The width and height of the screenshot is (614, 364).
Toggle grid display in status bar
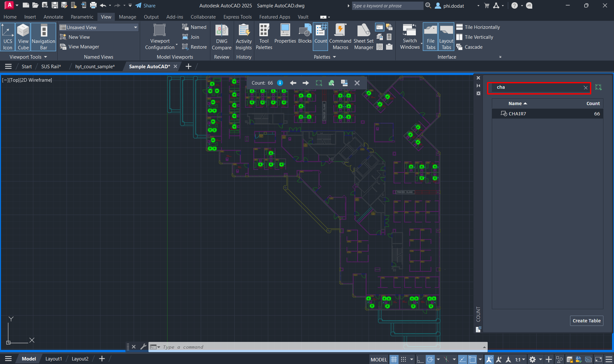point(394,359)
